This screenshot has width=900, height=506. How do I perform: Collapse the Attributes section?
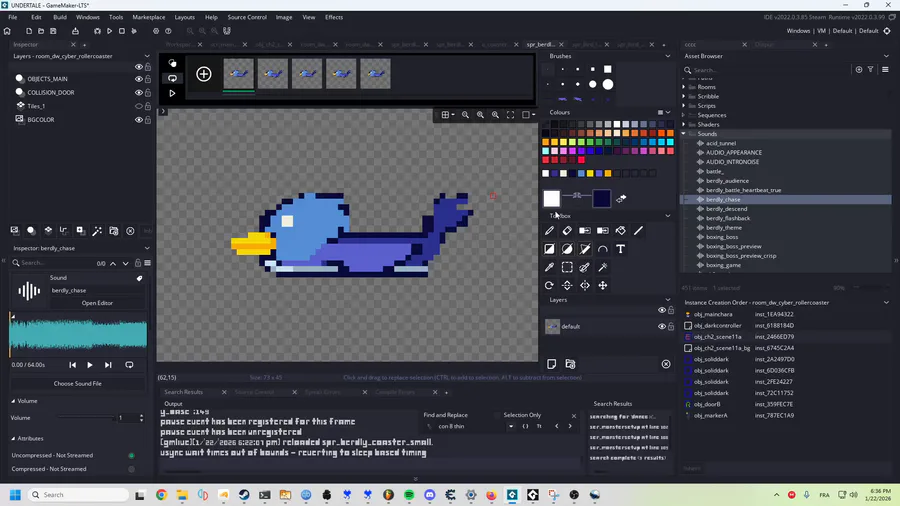tap(13, 438)
